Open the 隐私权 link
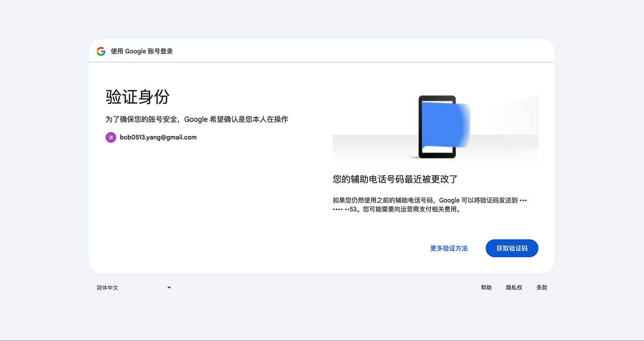The width and height of the screenshot is (644, 341). [514, 288]
